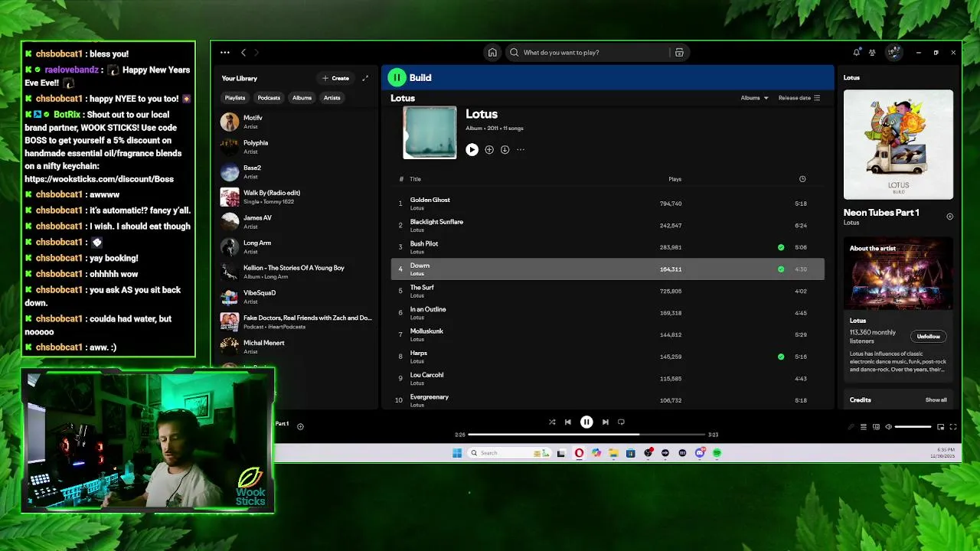This screenshot has height=551, width=980.
Task: Expand Your Library panel
Action: [x=365, y=78]
